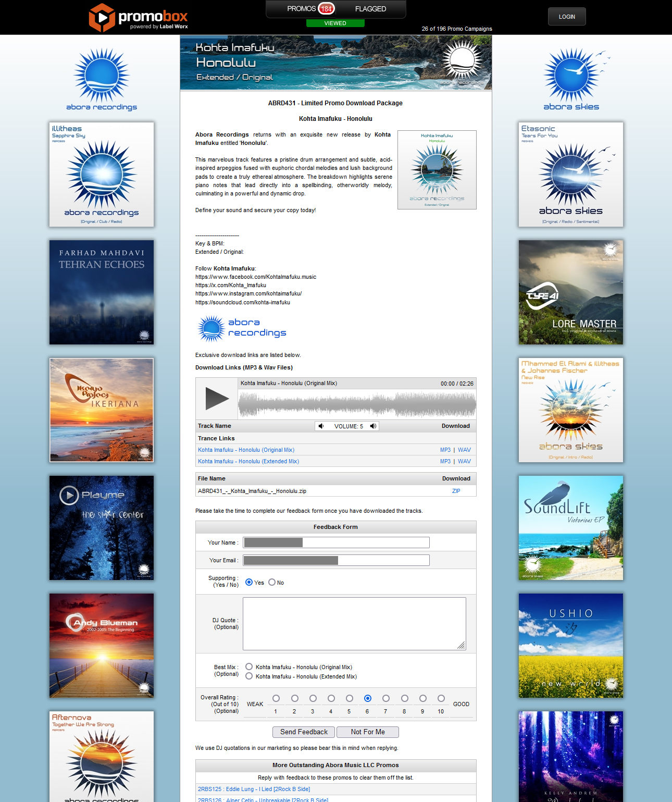Viewport: 672px width, 802px height.
Task: Click the Send Feedback button
Action: (x=304, y=732)
